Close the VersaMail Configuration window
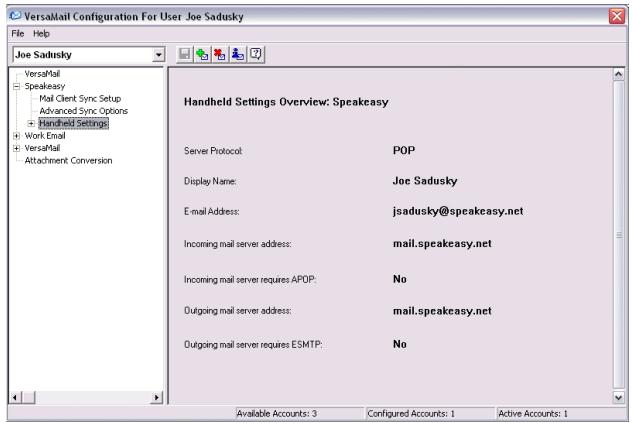This screenshot has width=632, height=423. (x=617, y=16)
